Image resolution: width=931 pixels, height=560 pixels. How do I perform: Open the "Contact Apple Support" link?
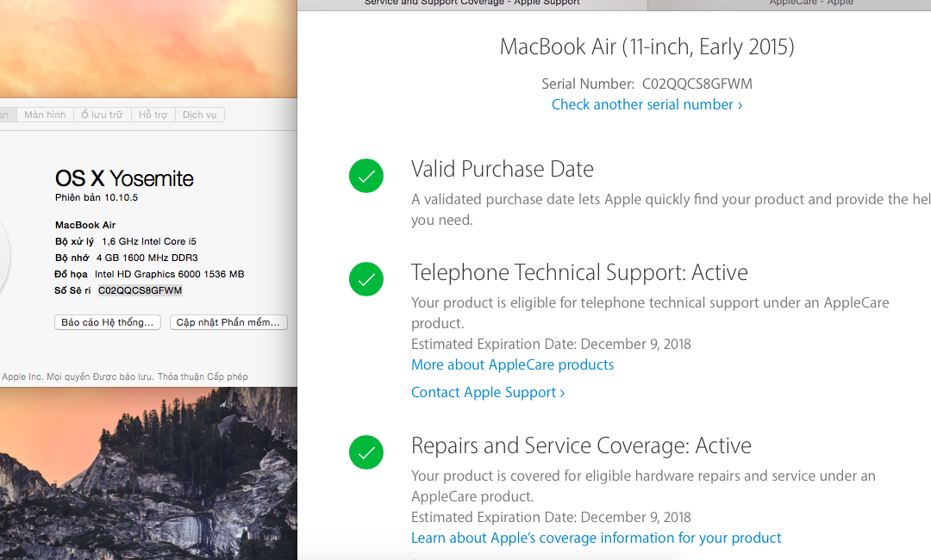pyautogui.click(x=483, y=392)
